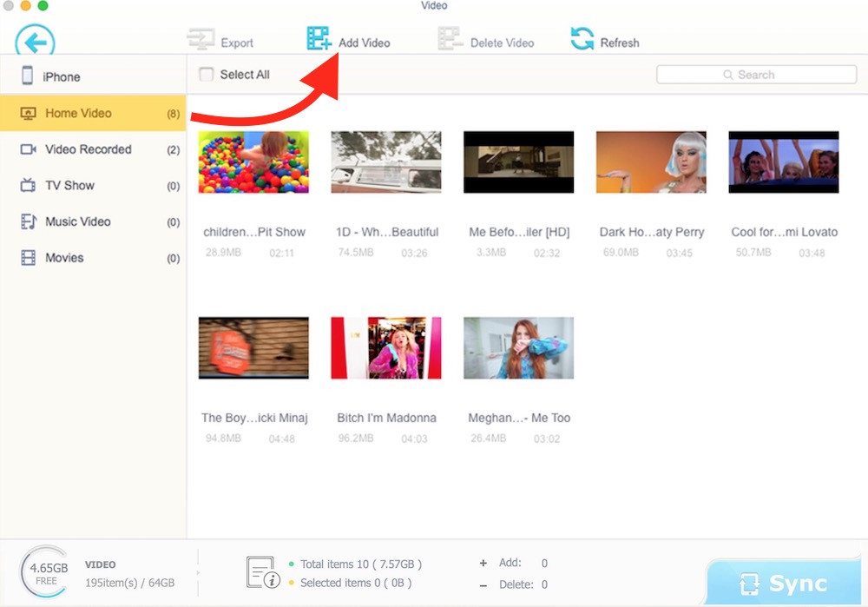Click the '03:45' duration value
868x607 pixels.
click(x=680, y=253)
